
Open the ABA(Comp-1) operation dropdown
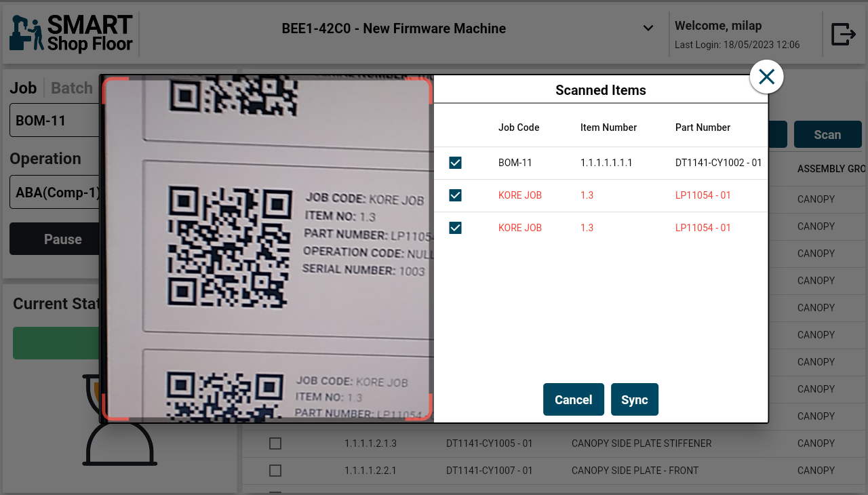54,192
